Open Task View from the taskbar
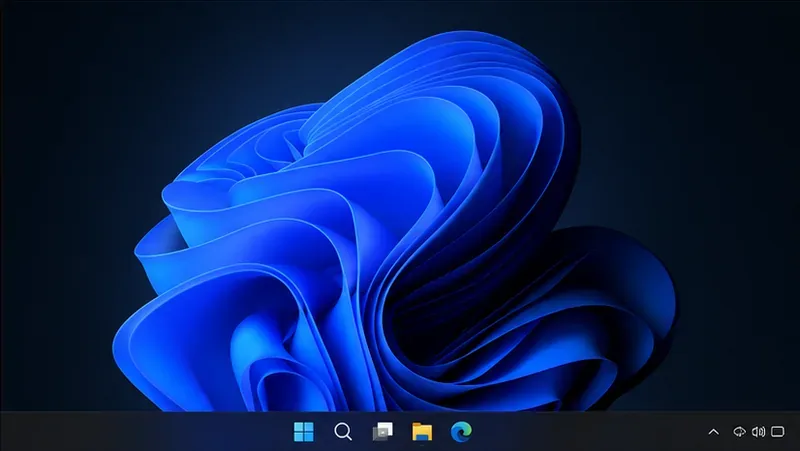 coord(383,431)
